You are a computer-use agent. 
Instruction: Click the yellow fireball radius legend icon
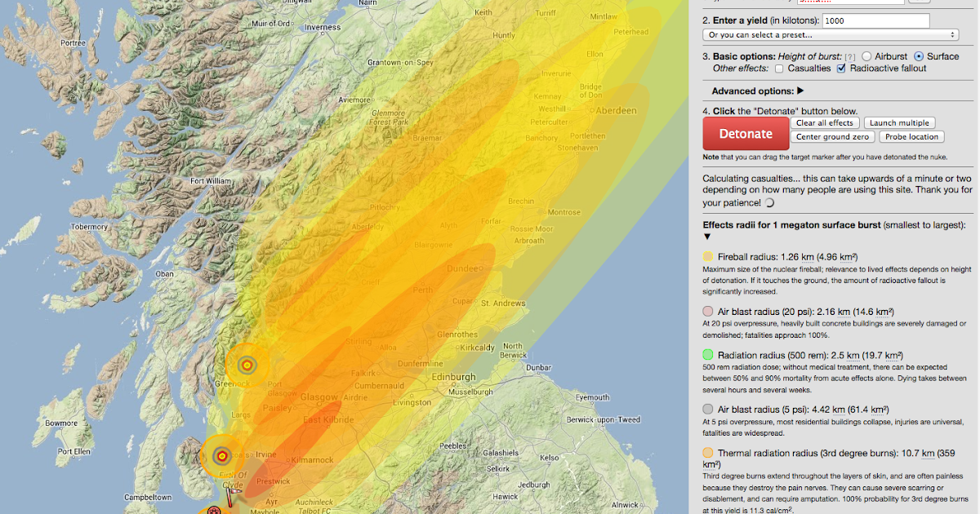tap(707, 255)
